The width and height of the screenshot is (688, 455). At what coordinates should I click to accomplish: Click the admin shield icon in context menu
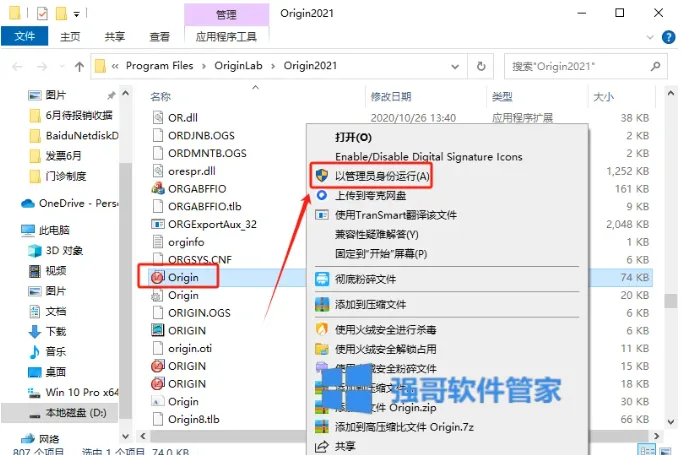[x=322, y=176]
